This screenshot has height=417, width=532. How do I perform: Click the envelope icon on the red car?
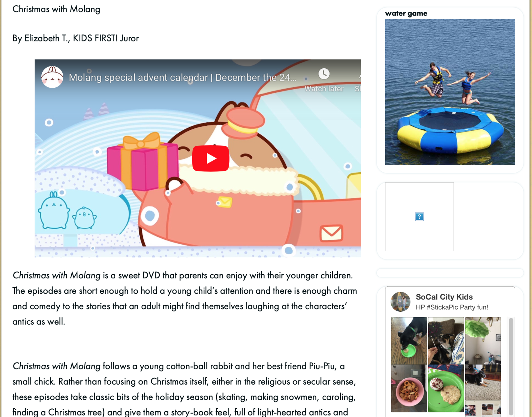331,233
